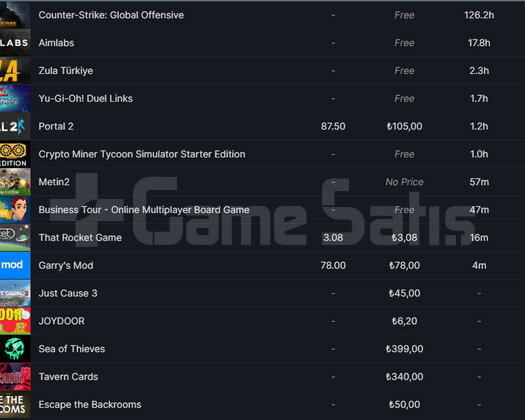525x420 pixels.
Task: Click Crypto Miner Tycoon Simulator icon
Action: pyautogui.click(x=15, y=154)
